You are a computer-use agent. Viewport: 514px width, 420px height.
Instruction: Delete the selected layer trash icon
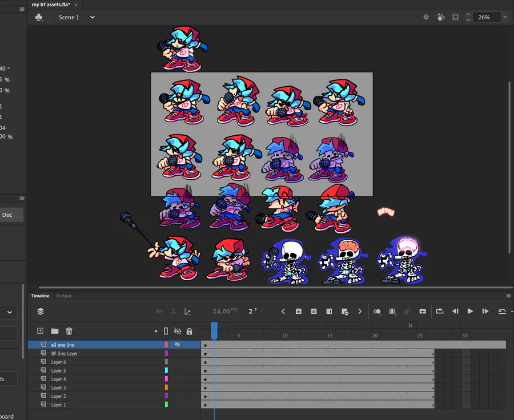pos(69,331)
